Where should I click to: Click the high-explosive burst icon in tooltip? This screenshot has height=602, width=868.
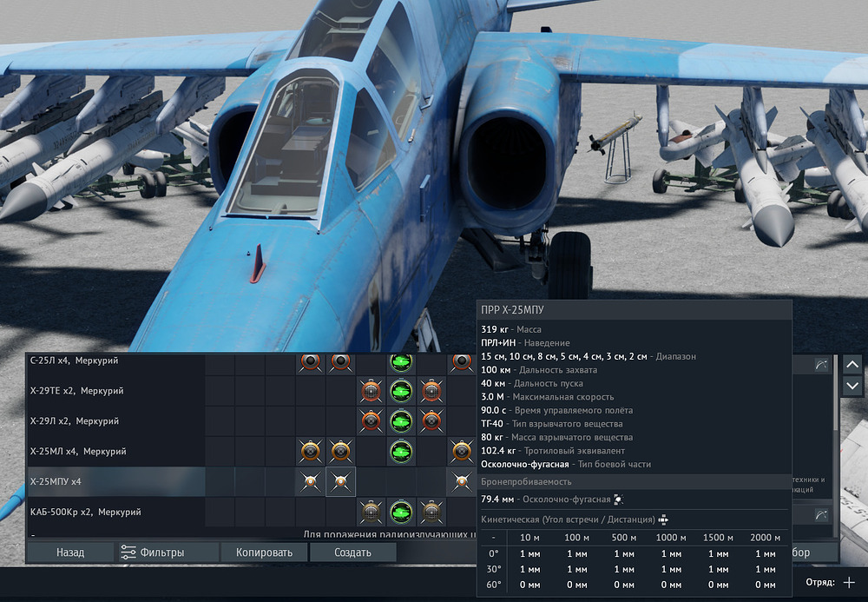pos(619,499)
